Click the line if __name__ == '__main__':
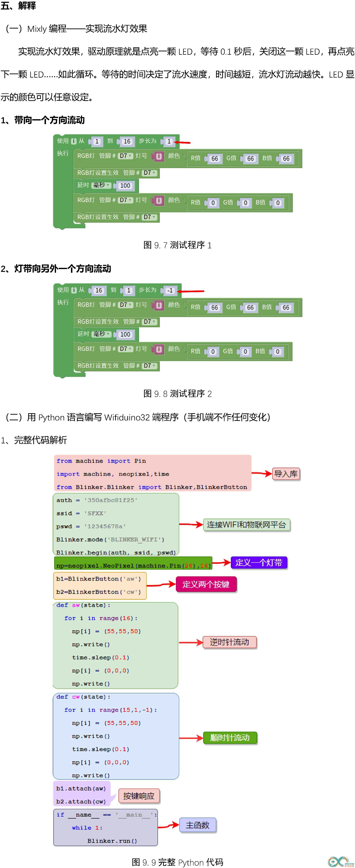This screenshot has height=868, width=355. [107, 815]
